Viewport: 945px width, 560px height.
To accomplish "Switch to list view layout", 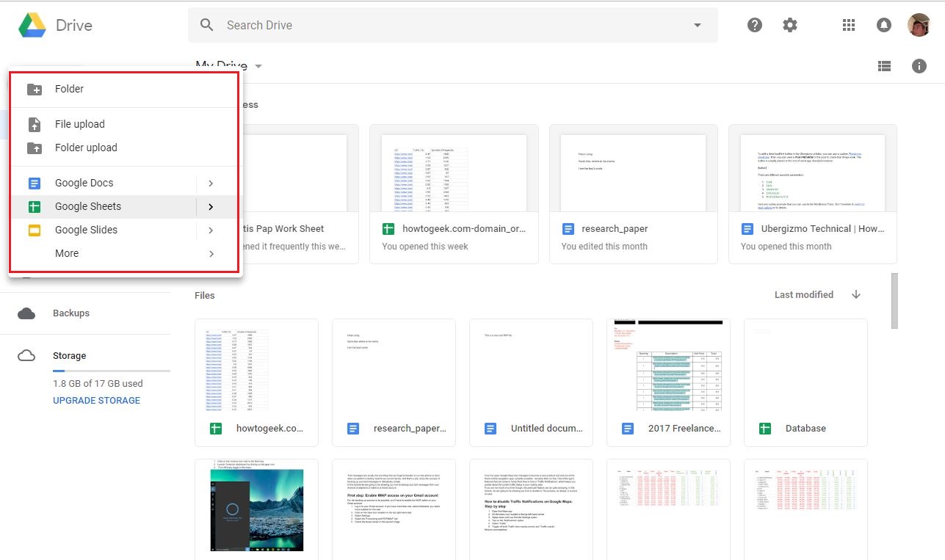I will 884,66.
